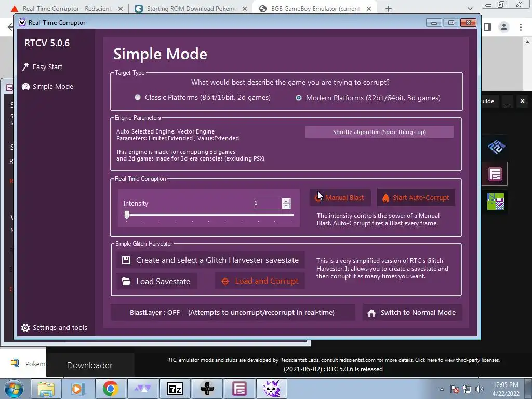The height and width of the screenshot is (399, 532).
Task: Open Settings and tools
Action: [54, 327]
